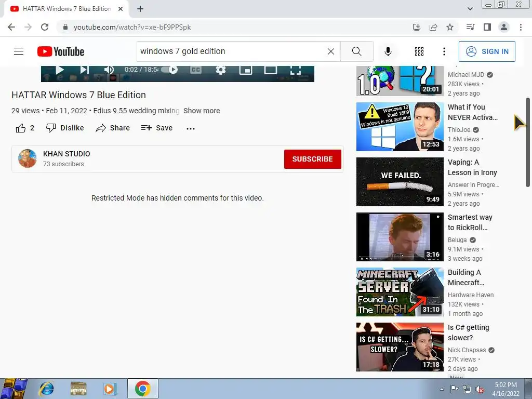This screenshot has width=532, height=399.
Task: Save video to a playlist
Action: 157,128
